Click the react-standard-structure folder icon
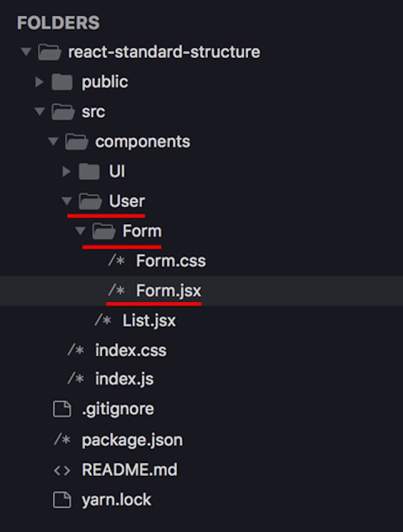This screenshot has width=403, height=532. tap(49, 52)
